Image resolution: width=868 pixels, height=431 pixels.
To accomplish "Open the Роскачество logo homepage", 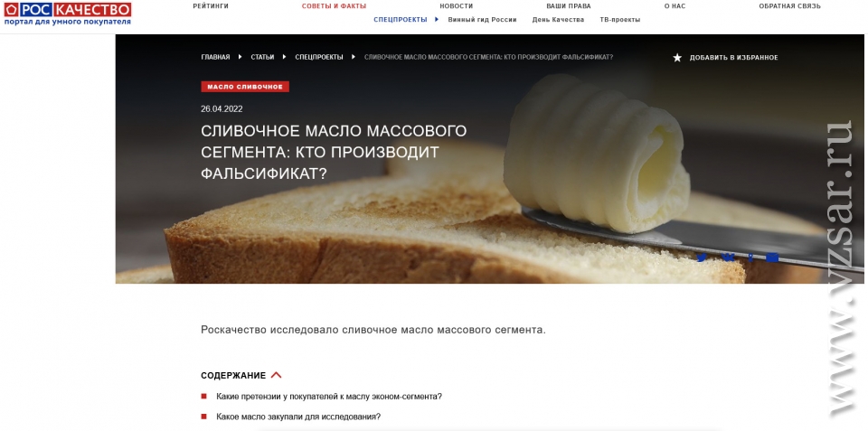I will click(x=68, y=14).
